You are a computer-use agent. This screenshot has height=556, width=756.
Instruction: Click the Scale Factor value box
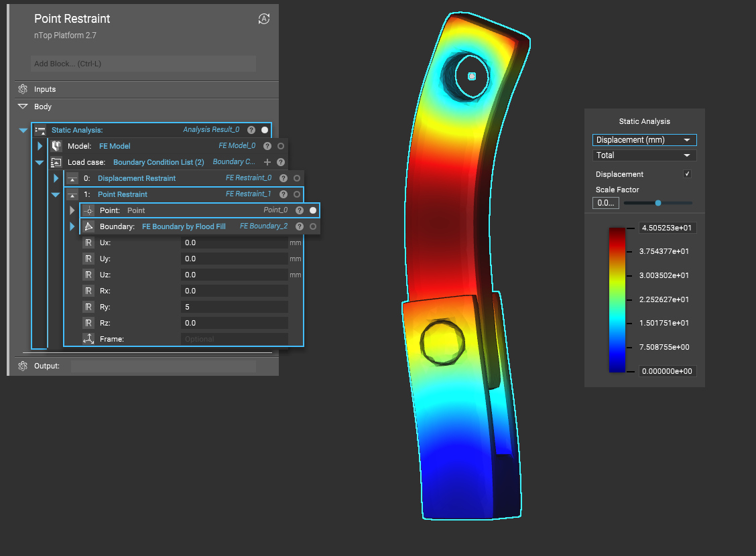[606, 203]
